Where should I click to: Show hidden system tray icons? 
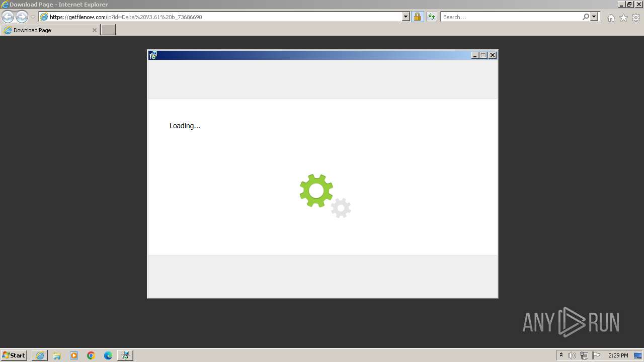tap(561, 355)
